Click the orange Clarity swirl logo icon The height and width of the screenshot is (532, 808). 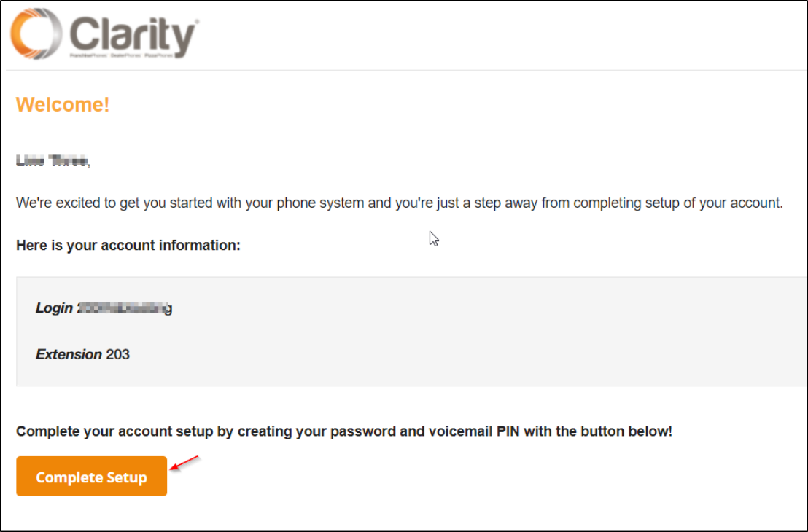point(36,34)
